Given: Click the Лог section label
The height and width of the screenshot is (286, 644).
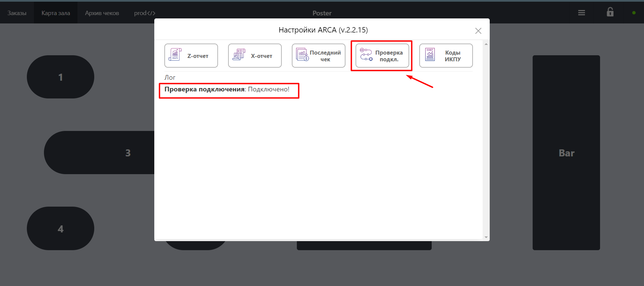Looking at the screenshot, I should pyautogui.click(x=170, y=77).
